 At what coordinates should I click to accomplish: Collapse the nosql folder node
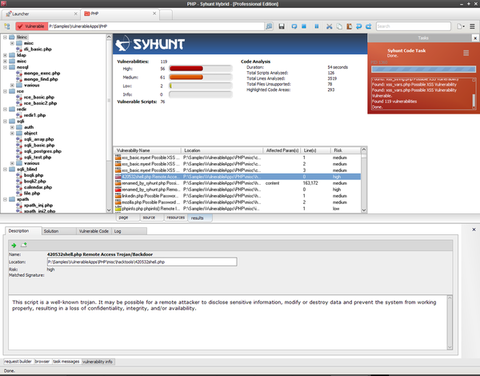pos(5,67)
